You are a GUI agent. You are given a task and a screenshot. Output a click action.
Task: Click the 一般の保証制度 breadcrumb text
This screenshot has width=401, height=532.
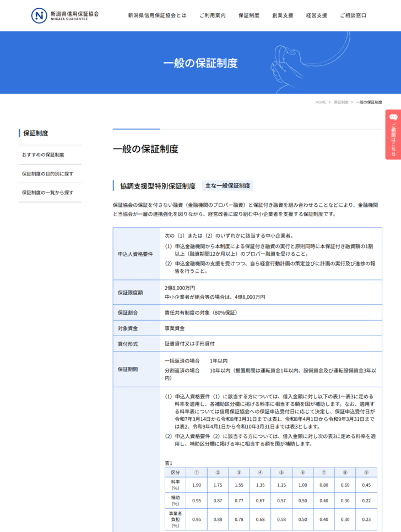[369, 102]
